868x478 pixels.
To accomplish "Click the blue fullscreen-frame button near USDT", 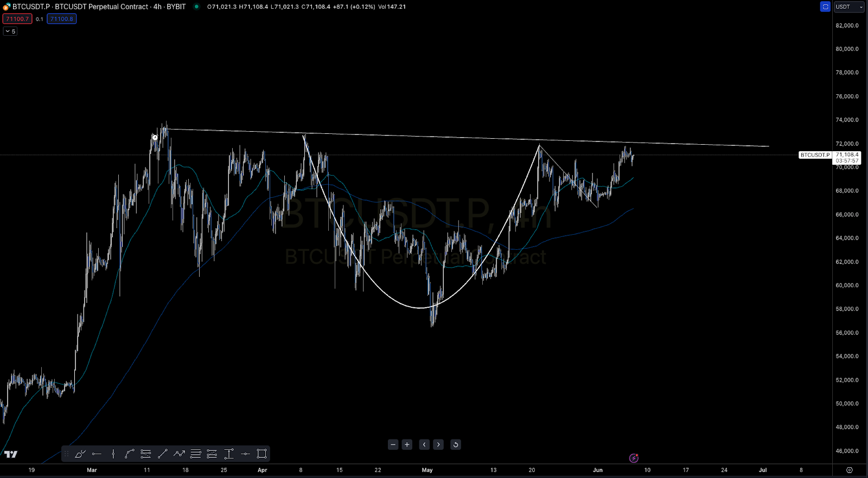I will pos(825,7).
